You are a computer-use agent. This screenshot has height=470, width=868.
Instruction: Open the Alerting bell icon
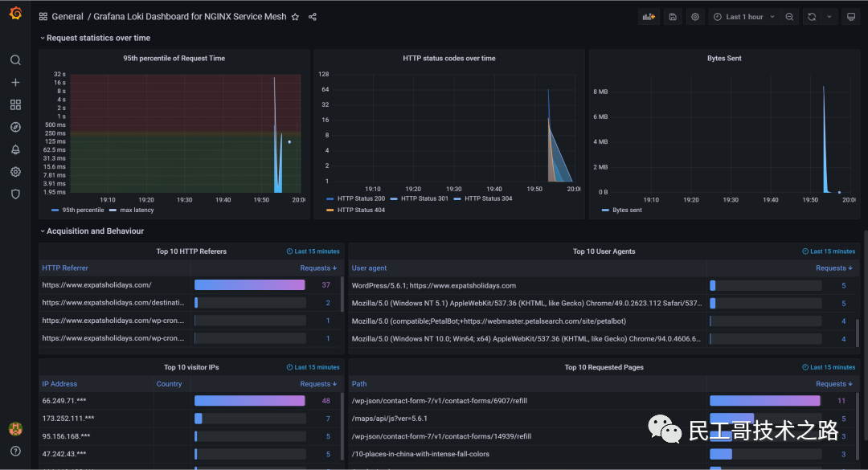(15, 149)
